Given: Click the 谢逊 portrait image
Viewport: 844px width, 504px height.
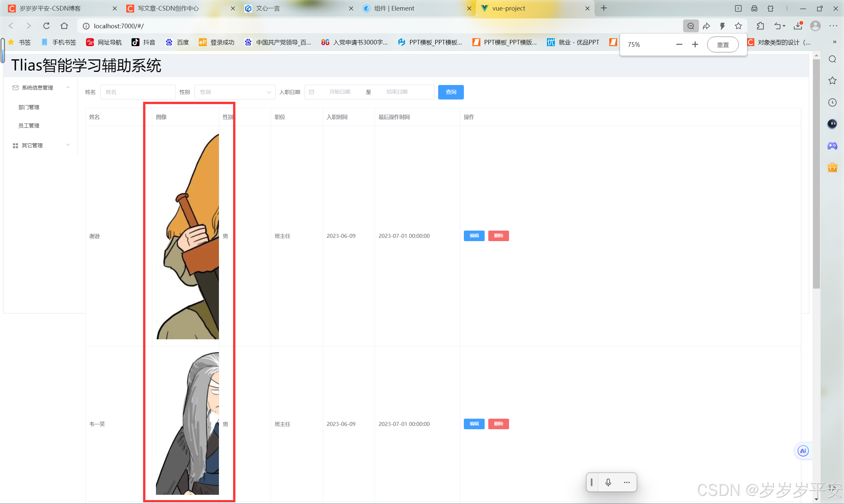Looking at the screenshot, I should [187, 236].
